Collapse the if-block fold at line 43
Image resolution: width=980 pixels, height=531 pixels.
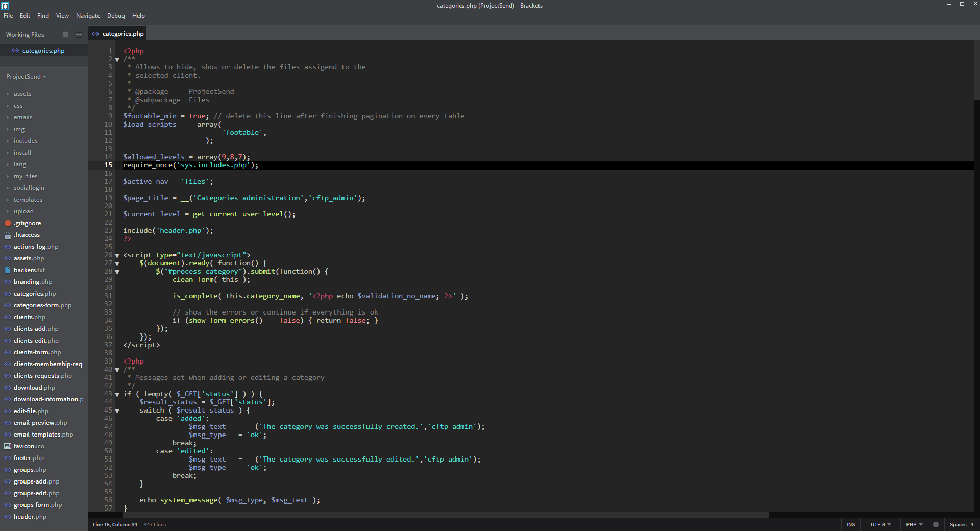point(117,394)
